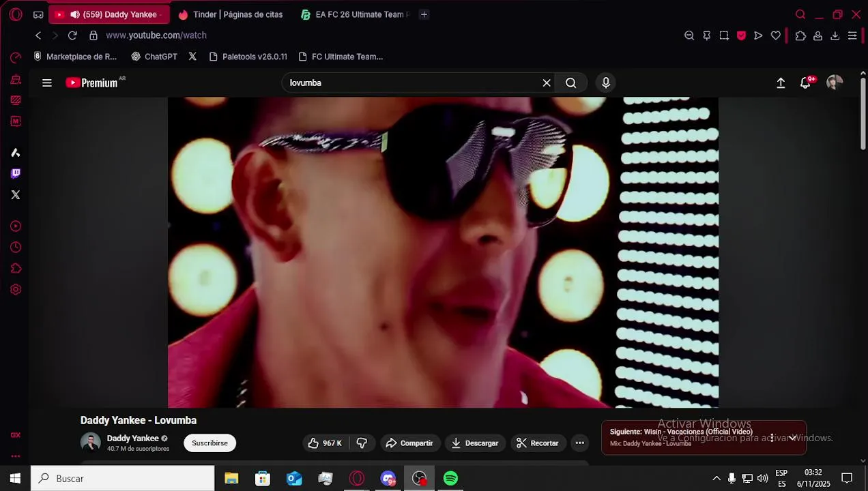Screen dimensions: 868x491
Task: Expand the Siguiente playlist panel chevron
Action: coord(793,438)
